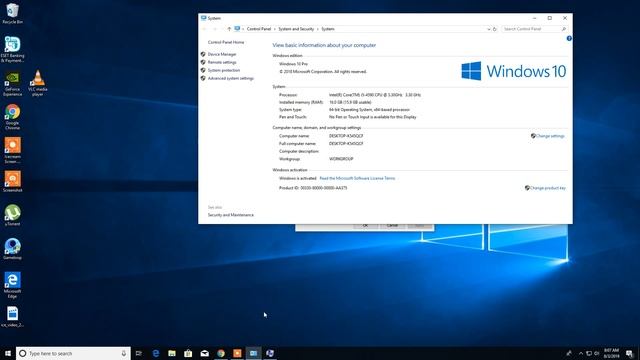Open the Mail app from taskbar
This screenshot has height=360, width=640.
click(204, 353)
